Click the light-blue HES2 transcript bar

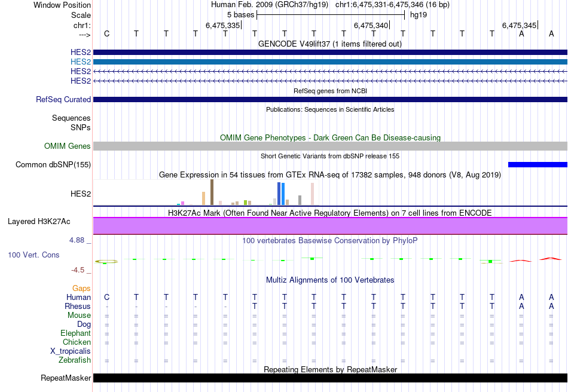(x=330, y=62)
